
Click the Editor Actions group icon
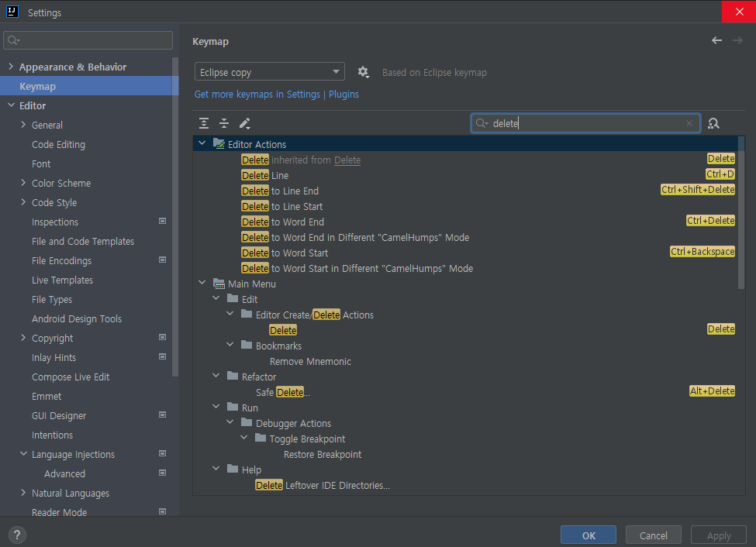(x=219, y=143)
